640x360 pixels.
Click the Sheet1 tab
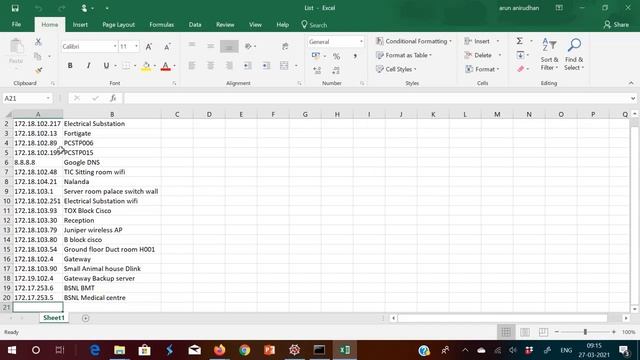[54, 318]
